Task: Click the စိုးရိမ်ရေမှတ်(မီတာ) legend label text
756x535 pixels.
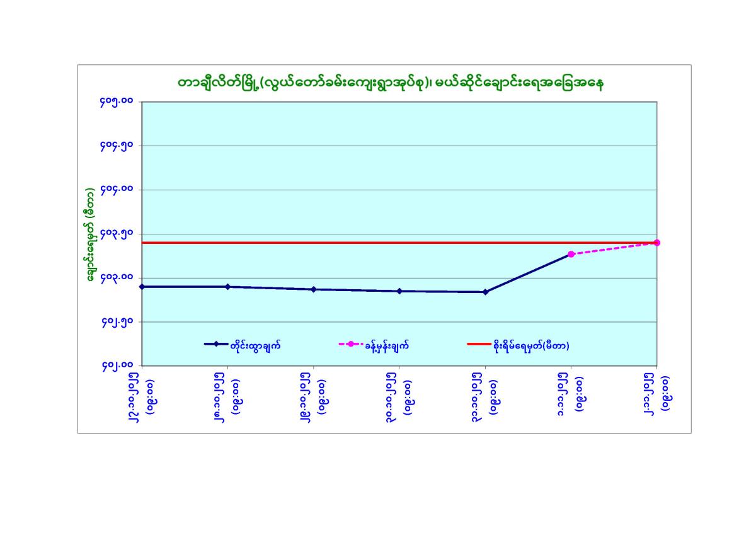Action: 531,345
